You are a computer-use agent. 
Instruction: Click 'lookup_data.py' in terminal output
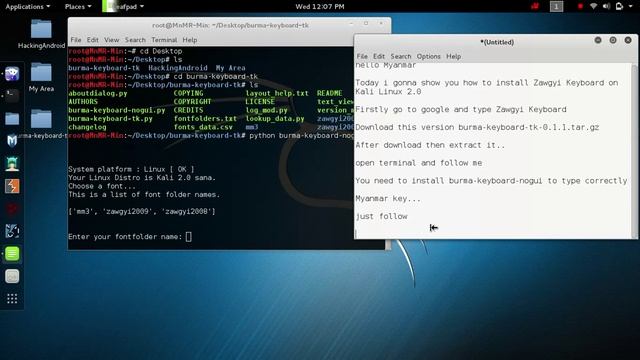click(275, 119)
